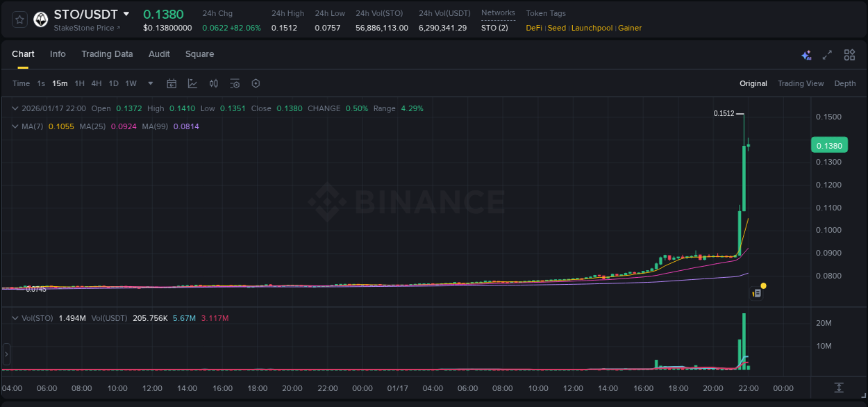Open the technical indicators panel icon
This screenshot has height=407, width=868.
click(235, 83)
